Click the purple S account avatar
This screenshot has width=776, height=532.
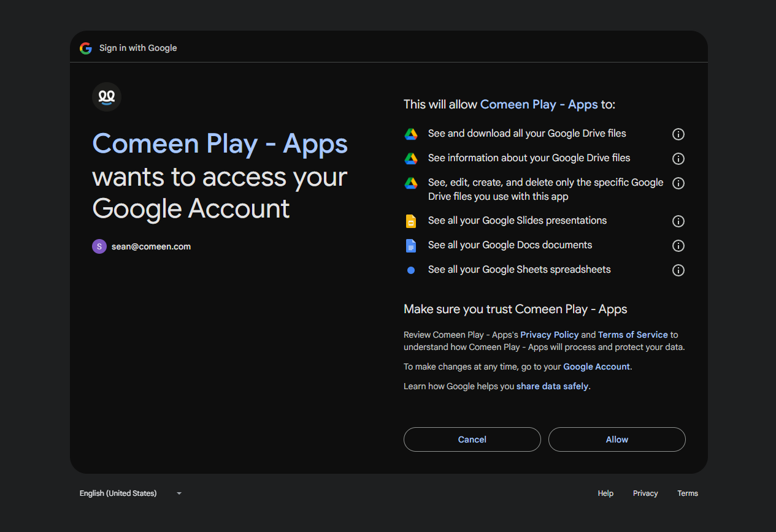pyautogui.click(x=99, y=246)
